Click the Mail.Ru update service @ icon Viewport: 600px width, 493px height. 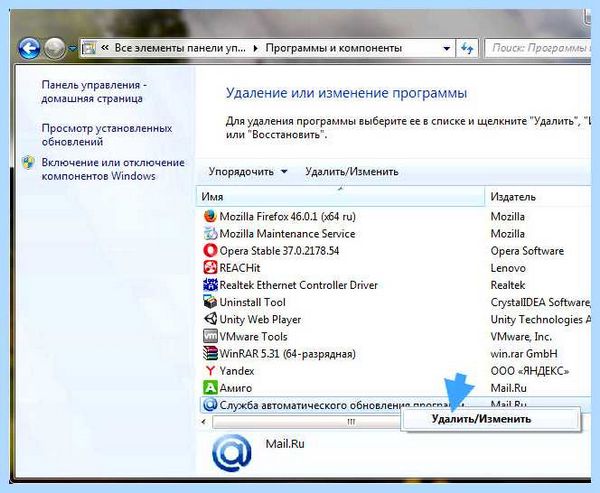coord(210,405)
